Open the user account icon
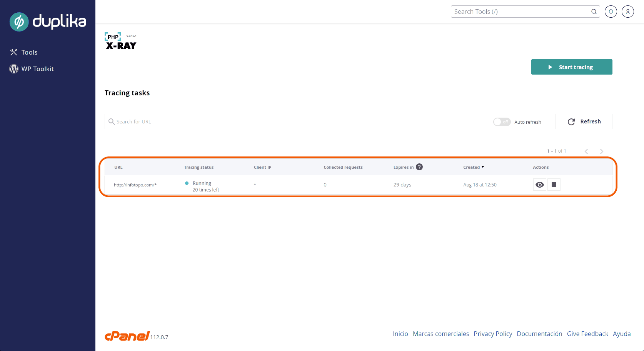The image size is (644, 351). click(627, 12)
